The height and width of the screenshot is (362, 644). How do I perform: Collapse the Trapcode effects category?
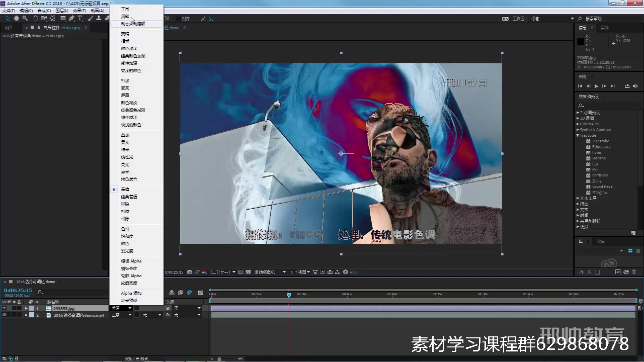click(x=578, y=135)
